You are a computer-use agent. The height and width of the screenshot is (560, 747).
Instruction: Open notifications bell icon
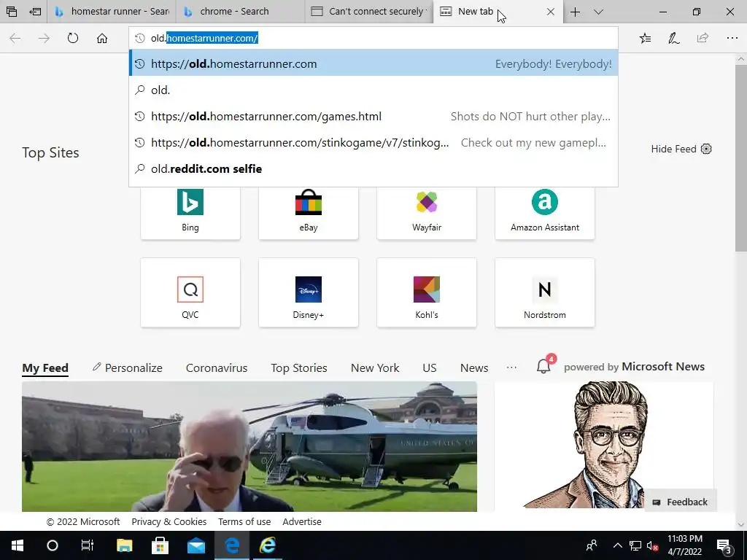tap(543, 366)
